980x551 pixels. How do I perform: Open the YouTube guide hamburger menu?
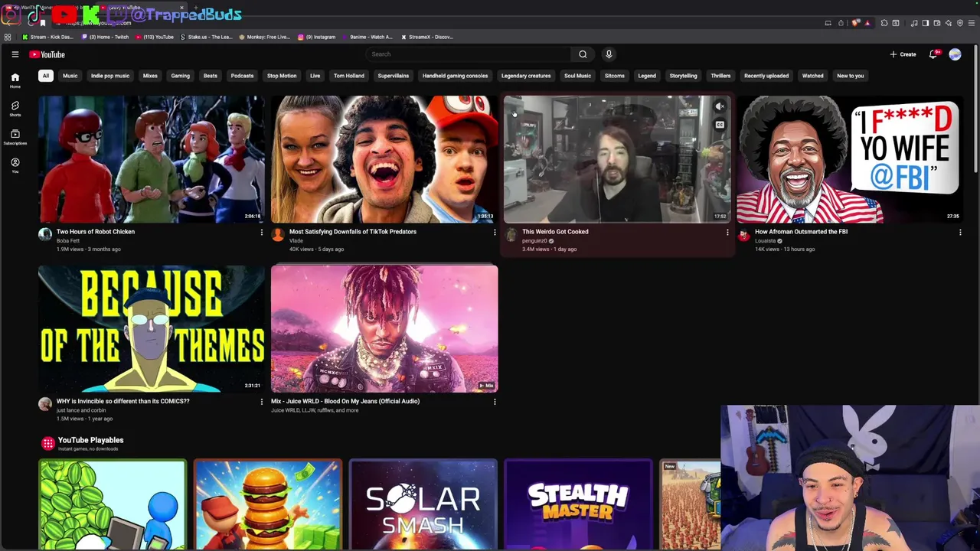[x=15, y=54]
